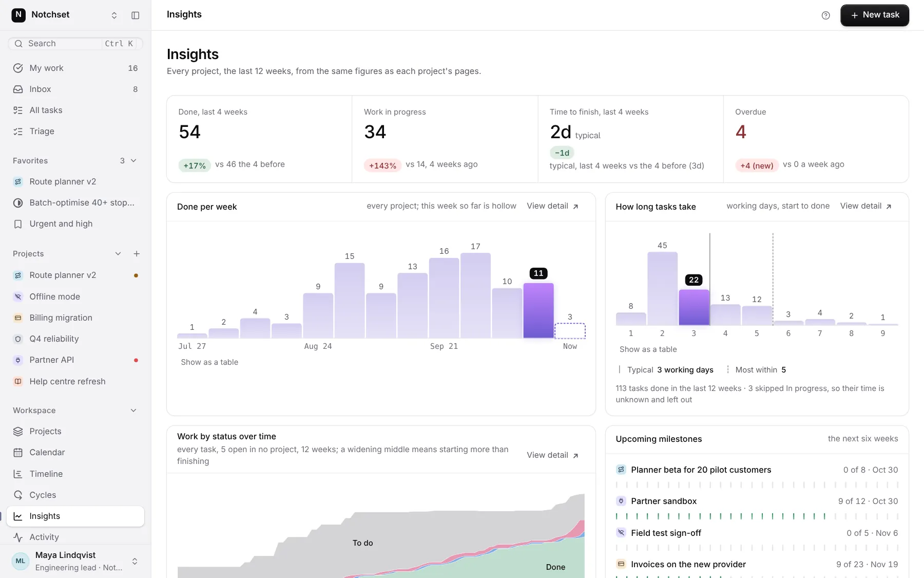Collapse the Projects section chevron

118,254
